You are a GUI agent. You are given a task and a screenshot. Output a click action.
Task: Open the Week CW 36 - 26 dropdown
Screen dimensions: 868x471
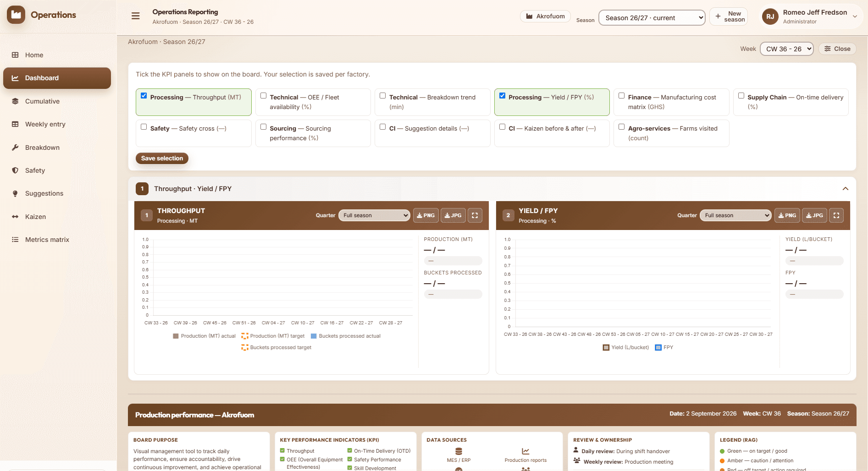click(x=787, y=49)
